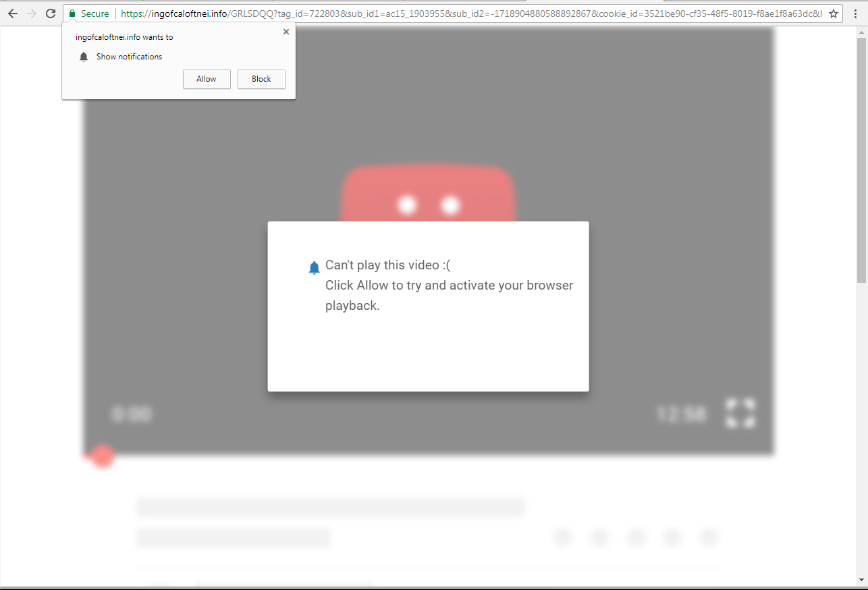Viewport: 868px width, 590px height.
Task: Click the 12:58 video duration label
Action: [x=681, y=414]
